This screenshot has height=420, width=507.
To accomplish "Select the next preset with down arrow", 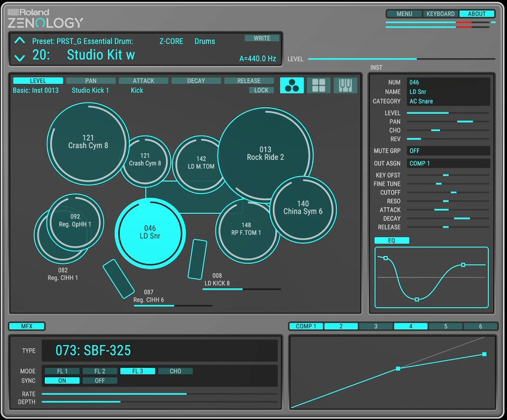I will point(20,58).
